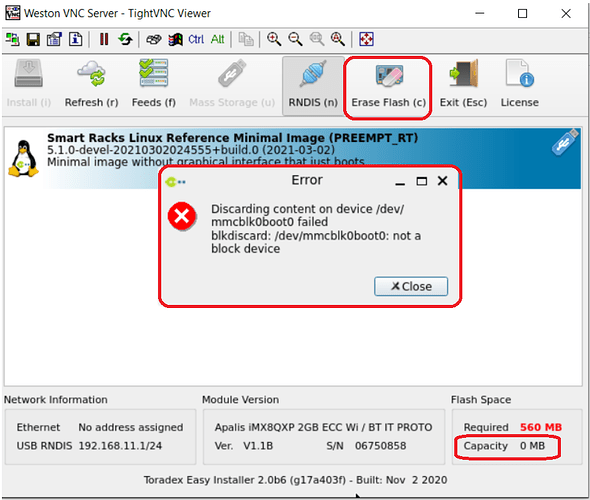Click the version value V1.1B
Image resolution: width=590 pixels, height=500 pixels.
258,445
